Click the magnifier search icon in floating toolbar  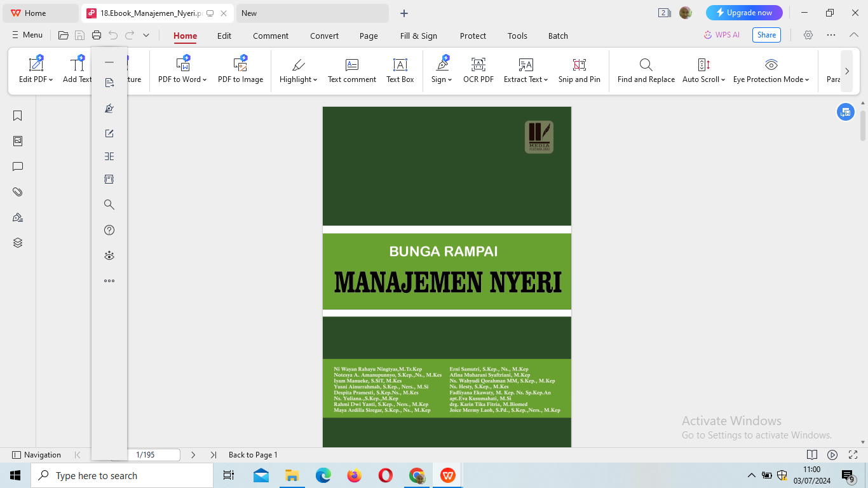pos(109,205)
